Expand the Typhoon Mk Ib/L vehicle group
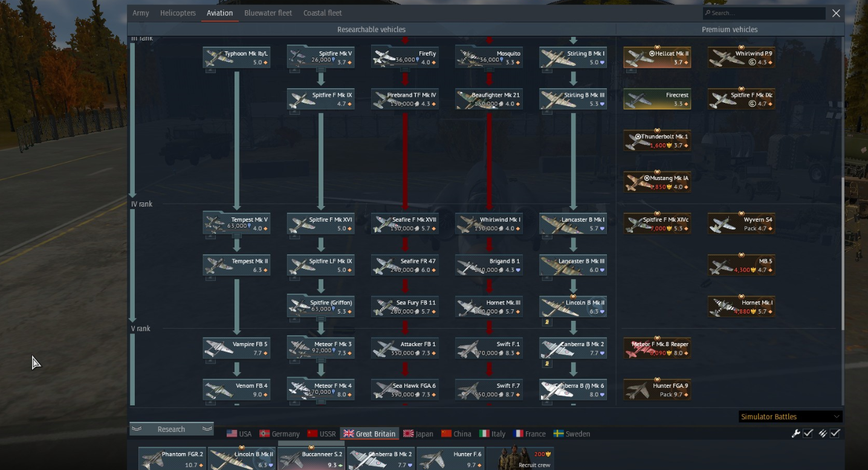Image resolution: width=868 pixels, height=470 pixels. 236,58
